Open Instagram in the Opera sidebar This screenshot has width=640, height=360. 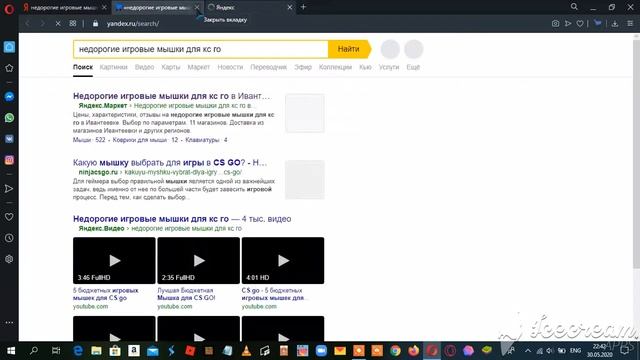(9, 160)
